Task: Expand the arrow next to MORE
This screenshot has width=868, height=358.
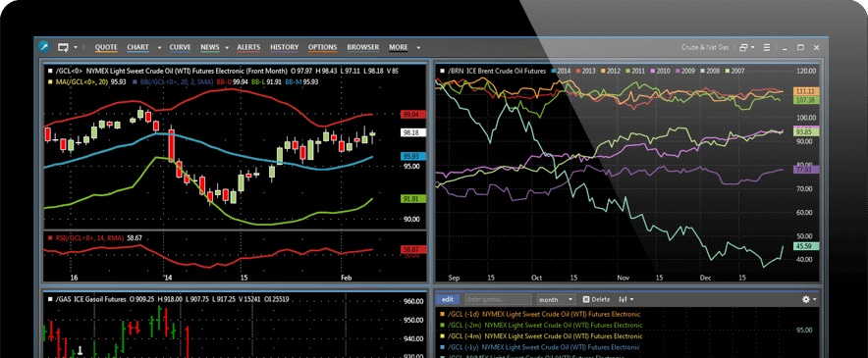Action: coord(418,48)
